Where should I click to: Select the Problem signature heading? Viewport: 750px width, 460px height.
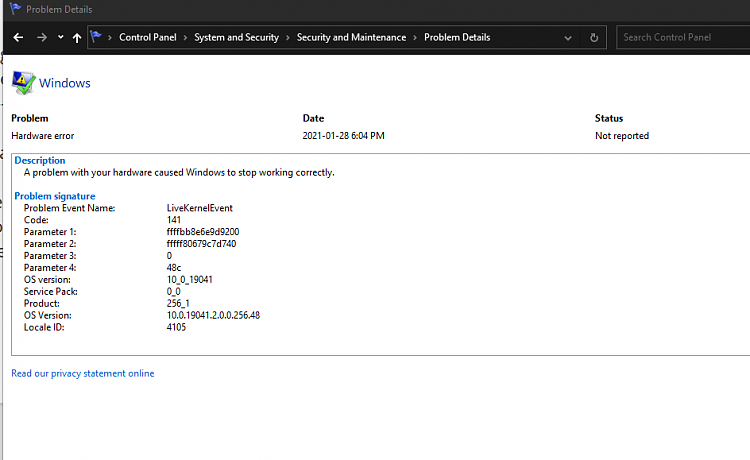point(55,196)
